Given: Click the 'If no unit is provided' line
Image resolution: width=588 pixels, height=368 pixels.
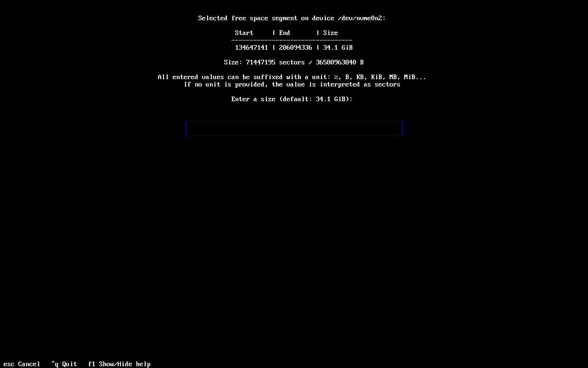Looking at the screenshot, I should tap(292, 84).
